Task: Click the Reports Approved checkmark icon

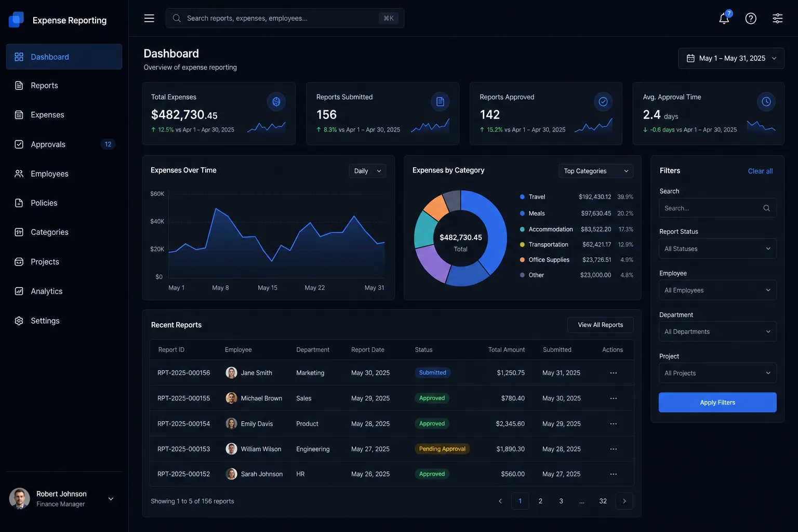Action: pos(603,102)
